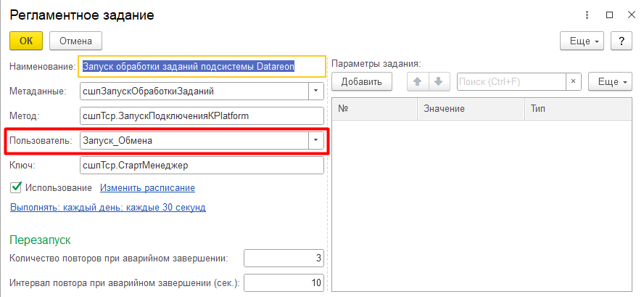Open the Изменить расписание link
The image size is (644, 297).
(x=147, y=188)
